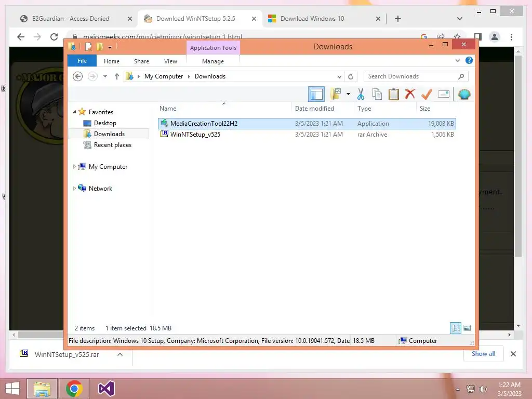Image resolution: width=532 pixels, height=399 pixels.
Task: Click the blue Help question mark icon
Action: 469,60
